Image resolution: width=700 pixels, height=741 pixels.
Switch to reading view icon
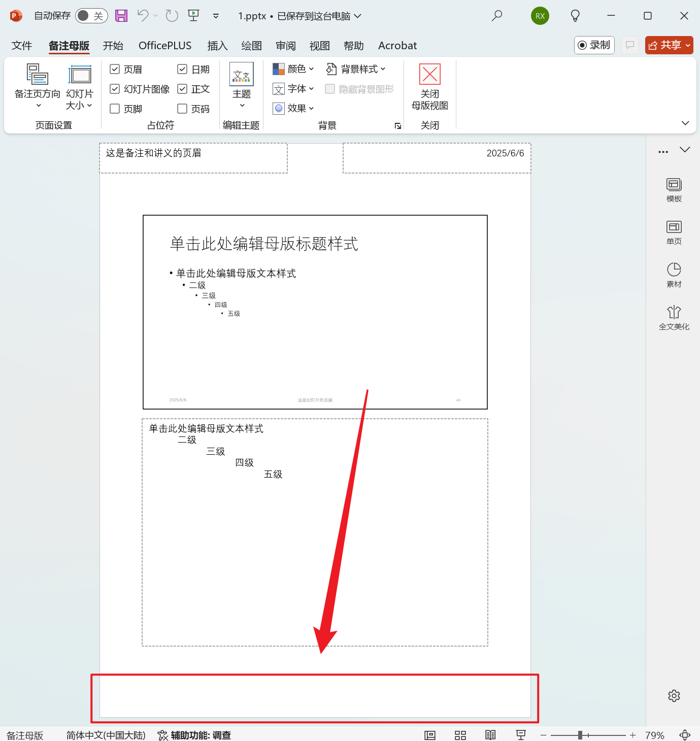tap(490, 735)
